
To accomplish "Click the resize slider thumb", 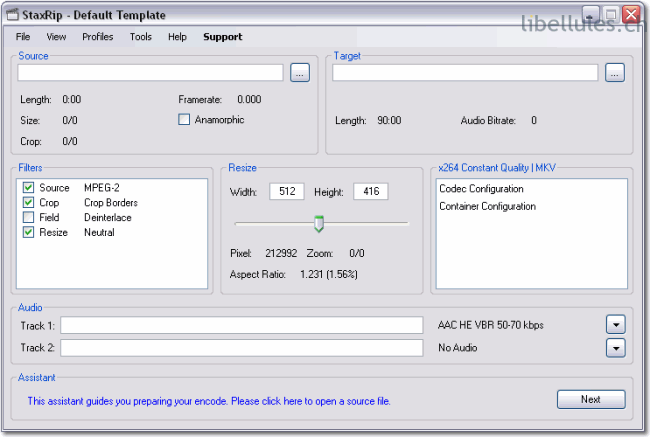I will 319,224.
